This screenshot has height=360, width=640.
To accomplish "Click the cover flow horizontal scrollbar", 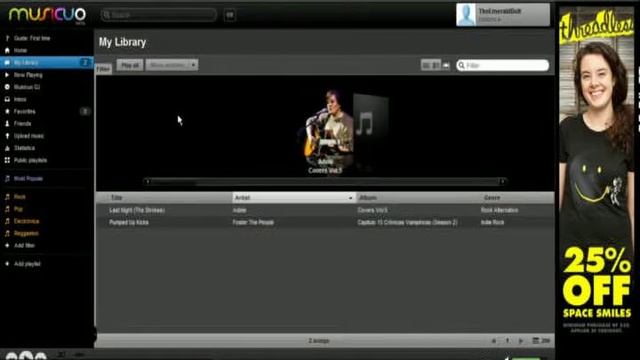I will point(325,182).
